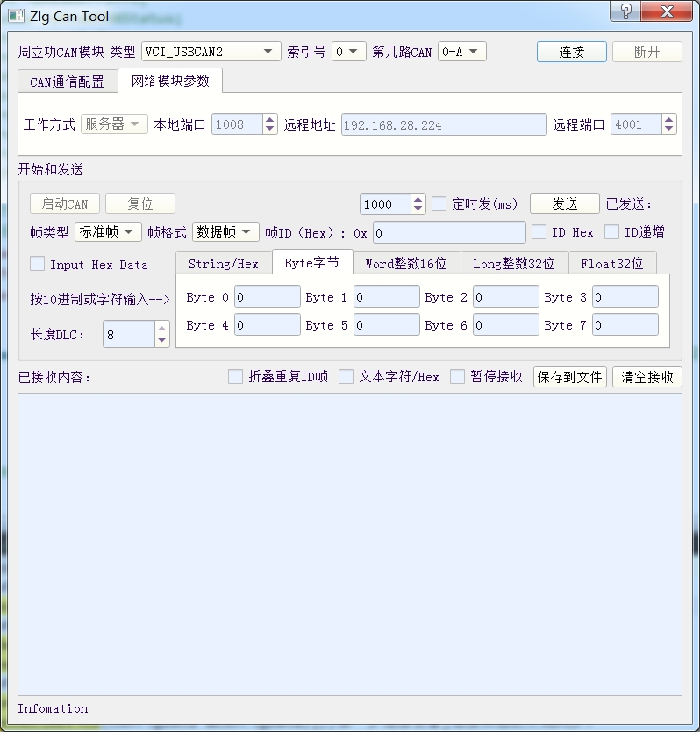
Task: Enable the 定时发(ms) checkbox
Action: pos(439,204)
